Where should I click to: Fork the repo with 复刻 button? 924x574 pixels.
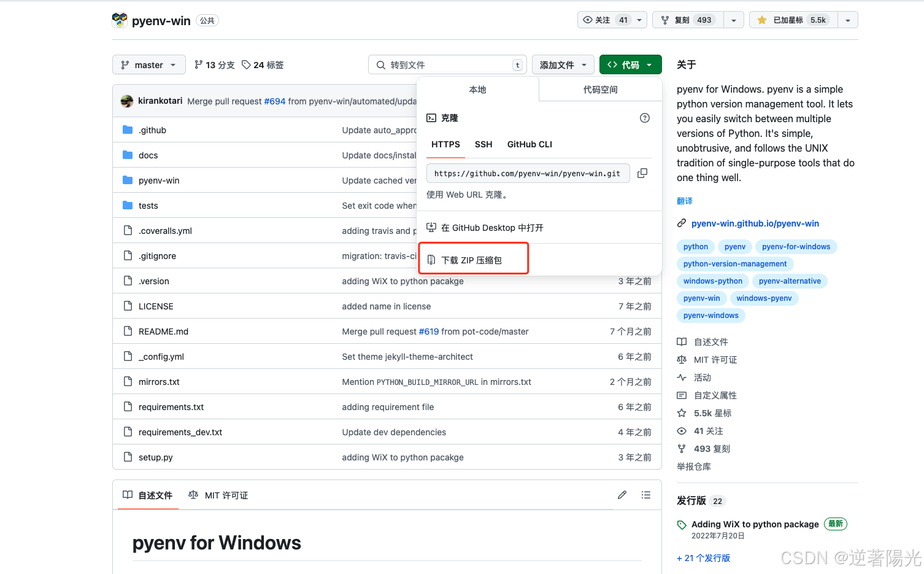click(688, 20)
